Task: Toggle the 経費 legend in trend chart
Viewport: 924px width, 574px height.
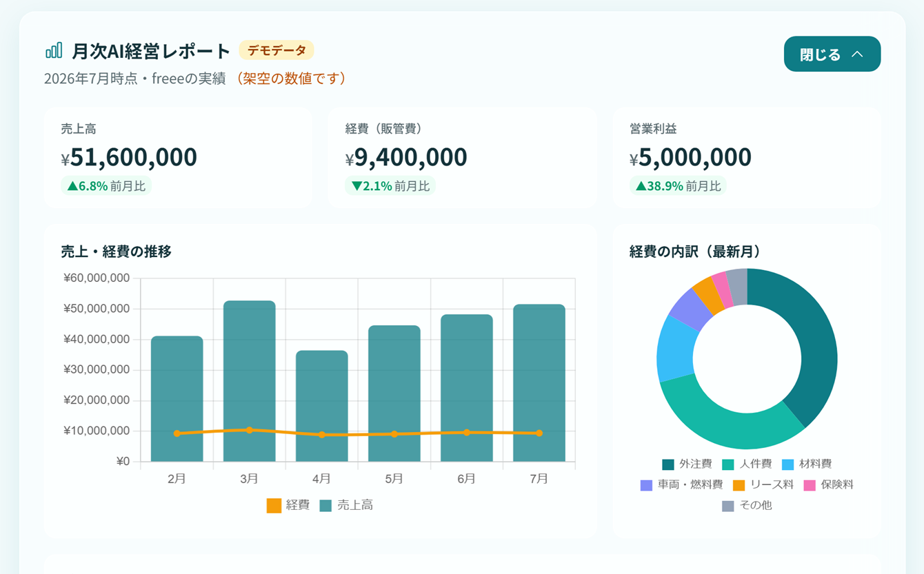Action: pos(288,505)
